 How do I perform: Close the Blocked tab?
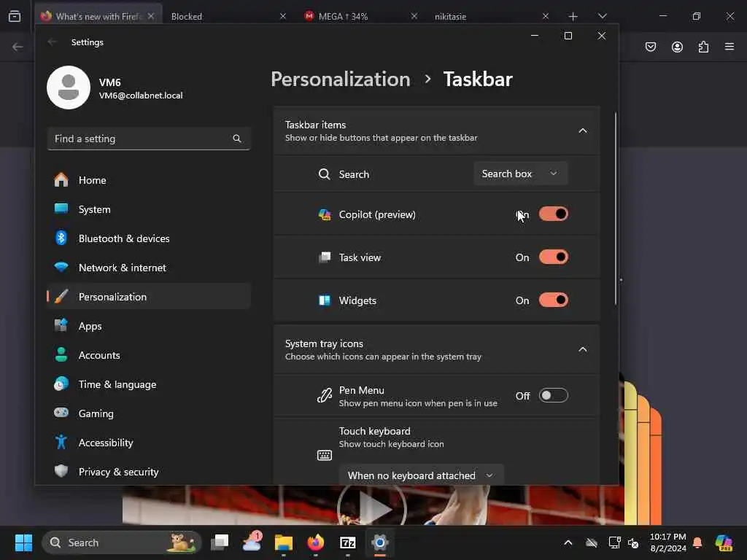(283, 16)
